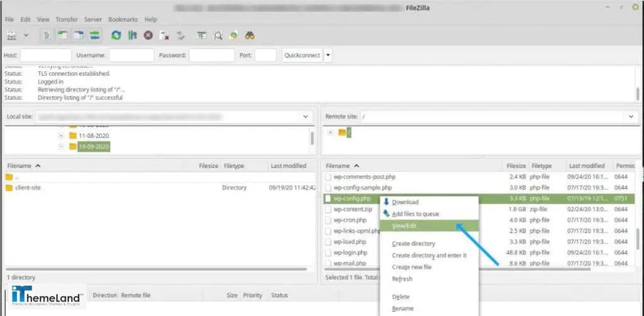Toggle local directory tree display
This screenshot has width=644, height=316.
pos(64,35)
